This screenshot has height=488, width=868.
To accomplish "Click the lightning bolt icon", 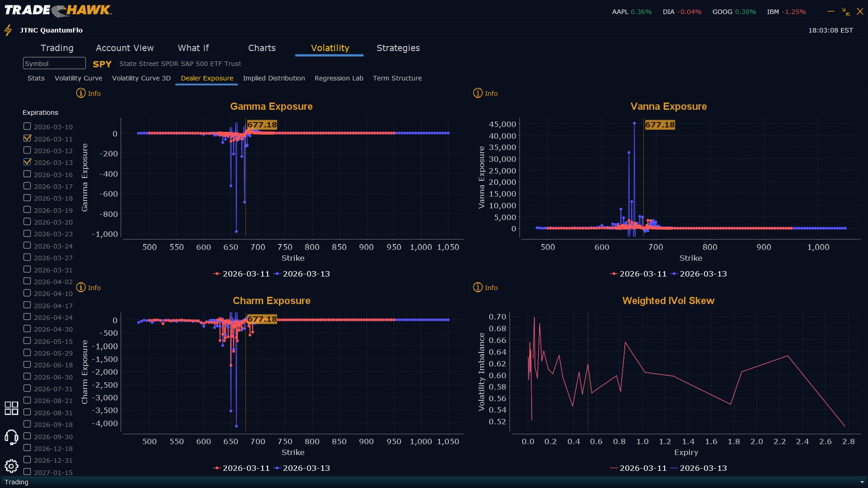I will pos(8,30).
